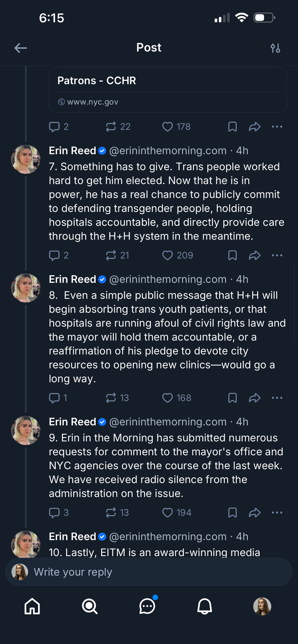Image resolution: width=298 pixels, height=644 pixels.
Task: Open the Patrons - CCHR link card
Action: point(167,90)
